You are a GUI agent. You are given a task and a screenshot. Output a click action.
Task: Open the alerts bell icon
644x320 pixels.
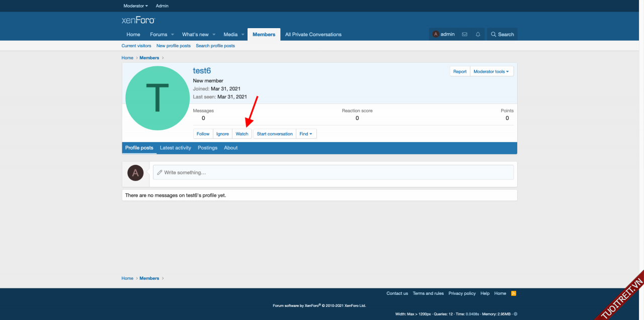[478, 34]
